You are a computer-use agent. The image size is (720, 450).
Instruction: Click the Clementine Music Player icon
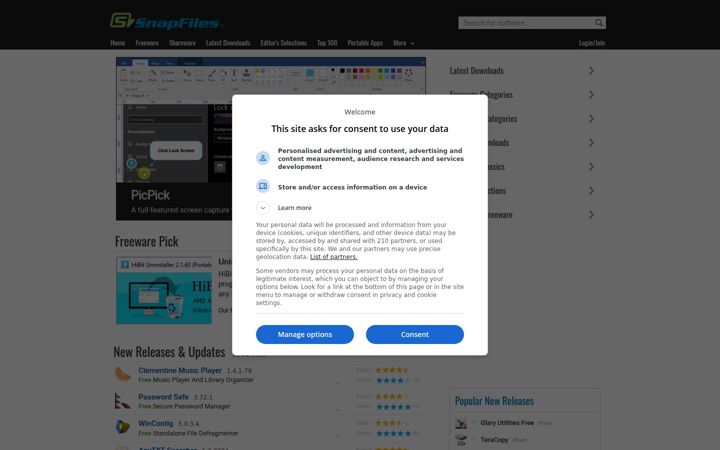click(123, 374)
